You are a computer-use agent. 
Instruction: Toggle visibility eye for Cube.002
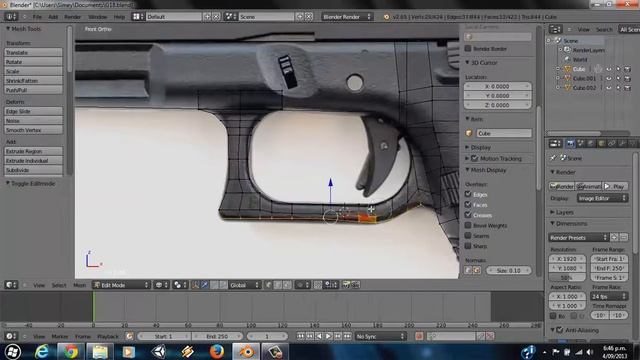tap(609, 88)
